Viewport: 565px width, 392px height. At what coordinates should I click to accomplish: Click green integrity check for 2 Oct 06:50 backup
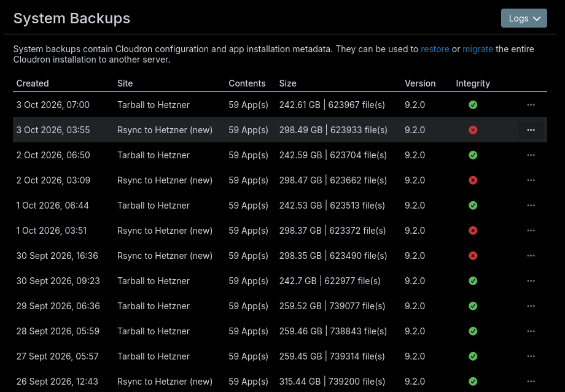473,155
